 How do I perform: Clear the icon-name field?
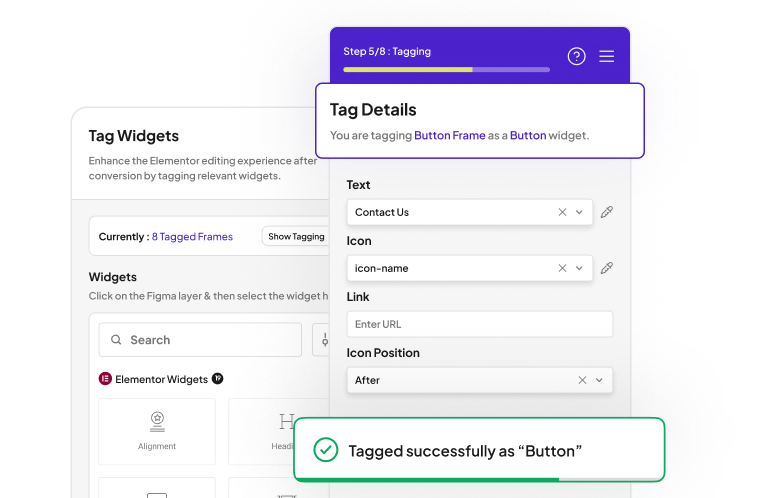coord(562,268)
